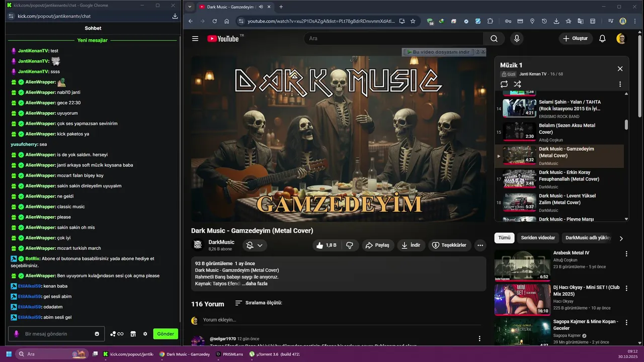Select the Seriden videolar chip
This screenshot has height=362, width=644.
pos(538,238)
